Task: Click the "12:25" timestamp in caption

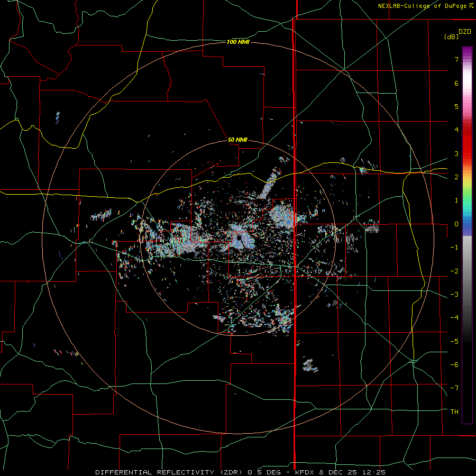Action: tap(373, 472)
